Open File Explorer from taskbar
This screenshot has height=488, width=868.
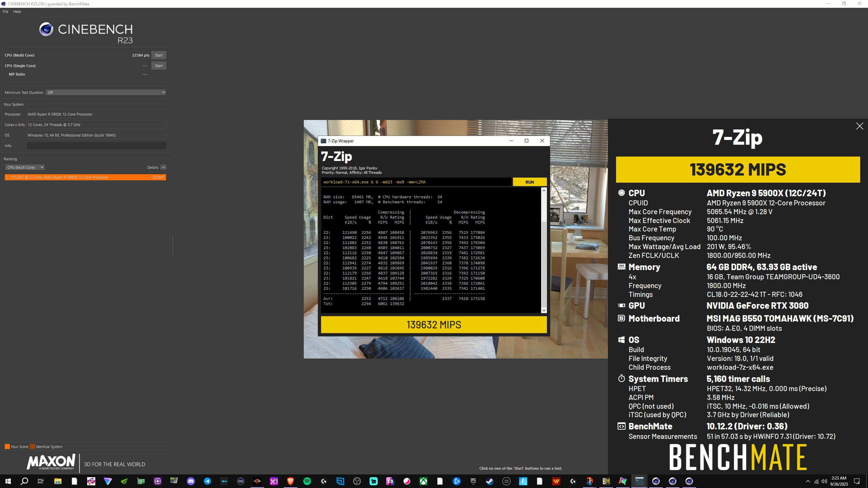58,481
